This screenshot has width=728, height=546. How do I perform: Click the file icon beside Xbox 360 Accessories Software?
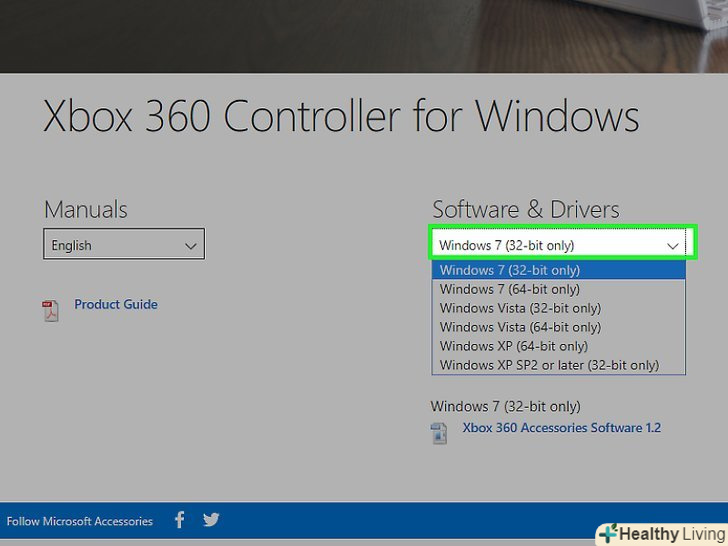pos(439,433)
